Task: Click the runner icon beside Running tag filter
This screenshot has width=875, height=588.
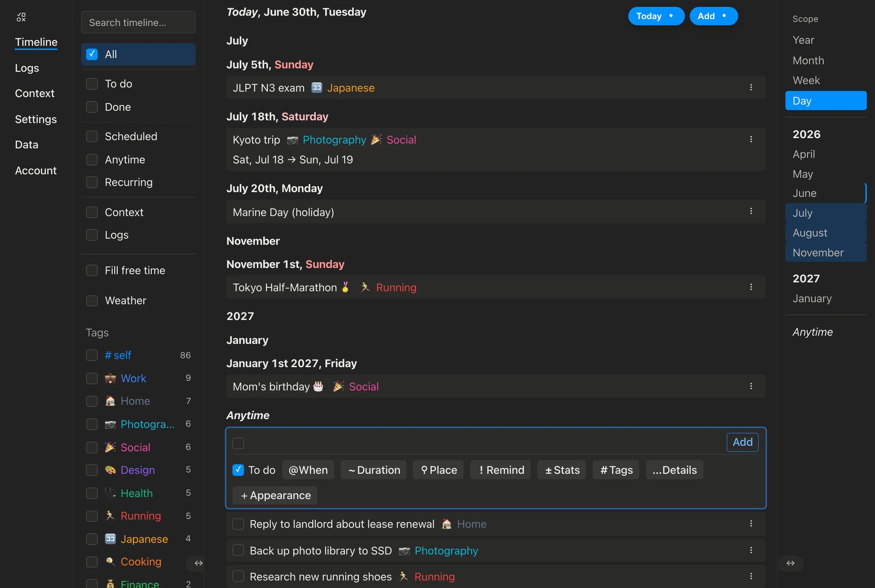Action: pos(110,516)
